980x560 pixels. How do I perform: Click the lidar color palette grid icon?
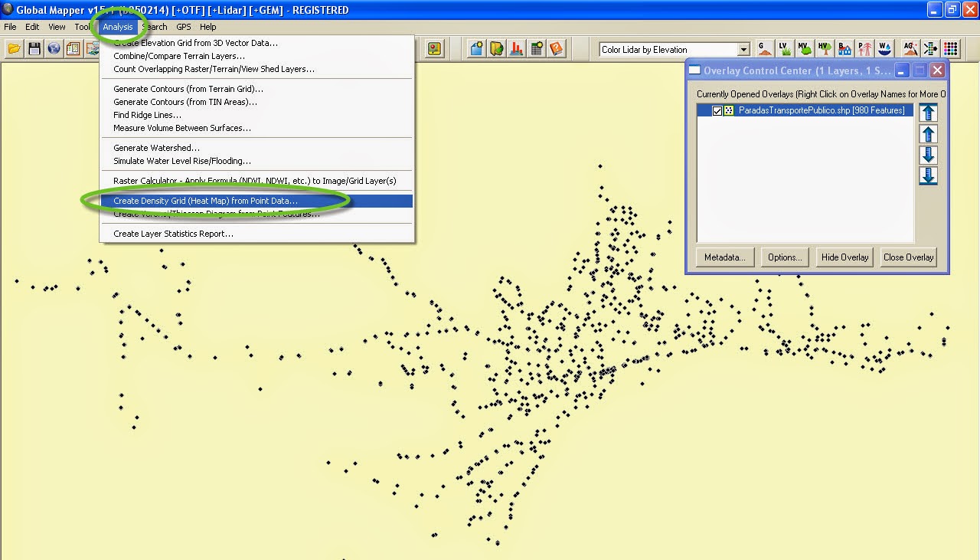949,47
